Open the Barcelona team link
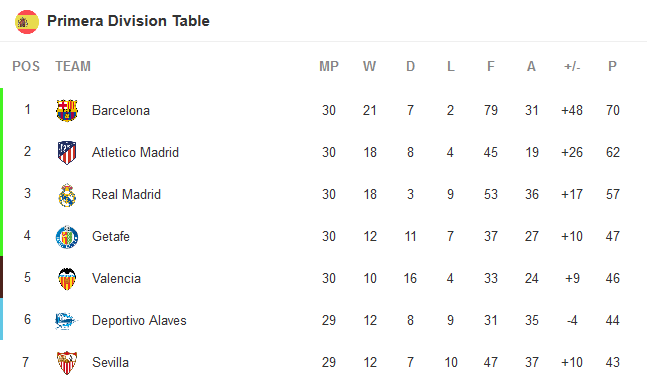647x383 pixels. pos(120,110)
